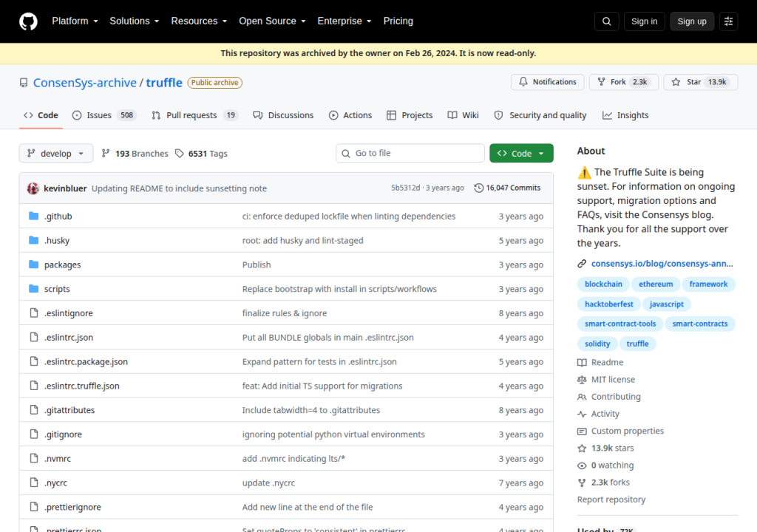The height and width of the screenshot is (532, 757).
Task: Expand the Open Source menu
Action: click(272, 21)
